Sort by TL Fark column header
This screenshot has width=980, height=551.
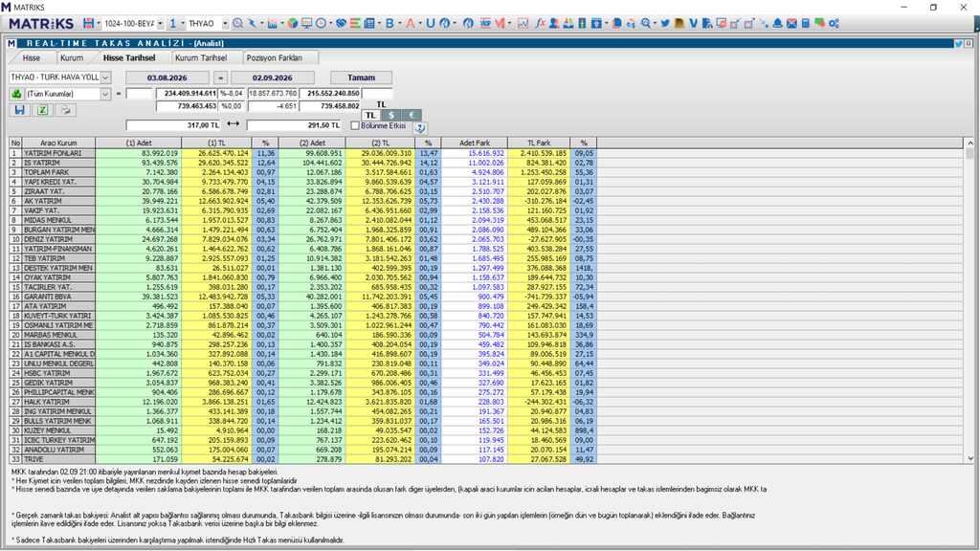click(539, 143)
